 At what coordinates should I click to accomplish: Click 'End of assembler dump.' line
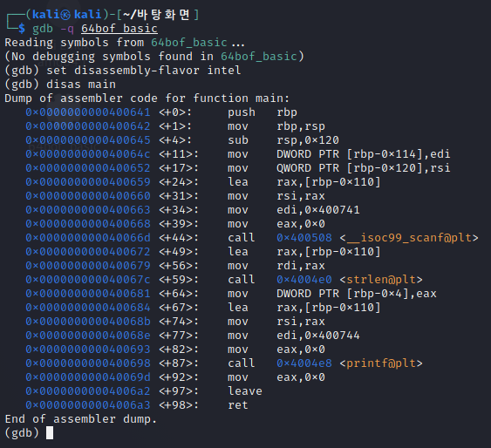click(x=81, y=419)
